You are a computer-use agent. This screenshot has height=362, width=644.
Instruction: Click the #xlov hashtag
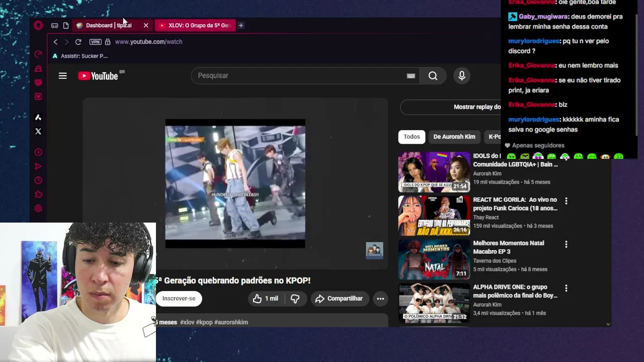tap(187, 322)
